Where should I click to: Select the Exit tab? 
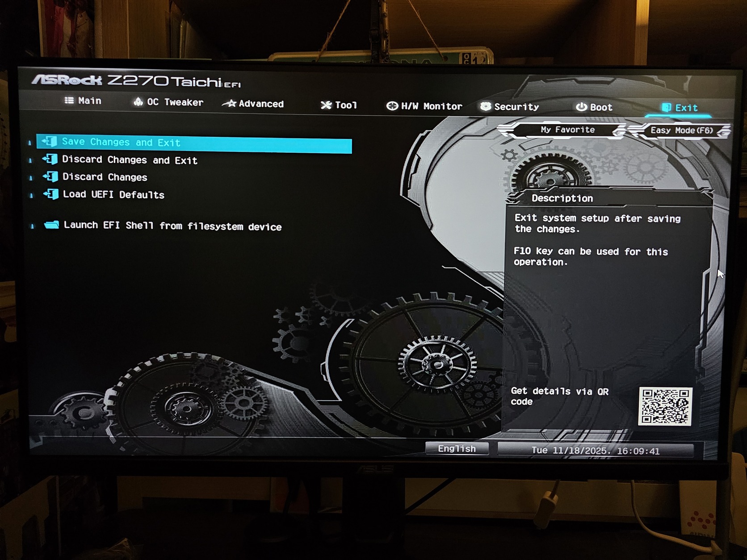click(679, 108)
